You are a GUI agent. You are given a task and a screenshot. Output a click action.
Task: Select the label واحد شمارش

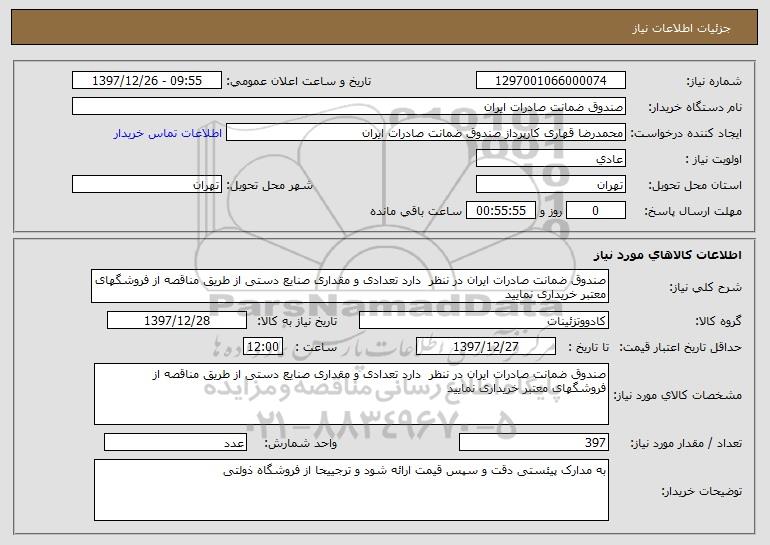pos(301,443)
